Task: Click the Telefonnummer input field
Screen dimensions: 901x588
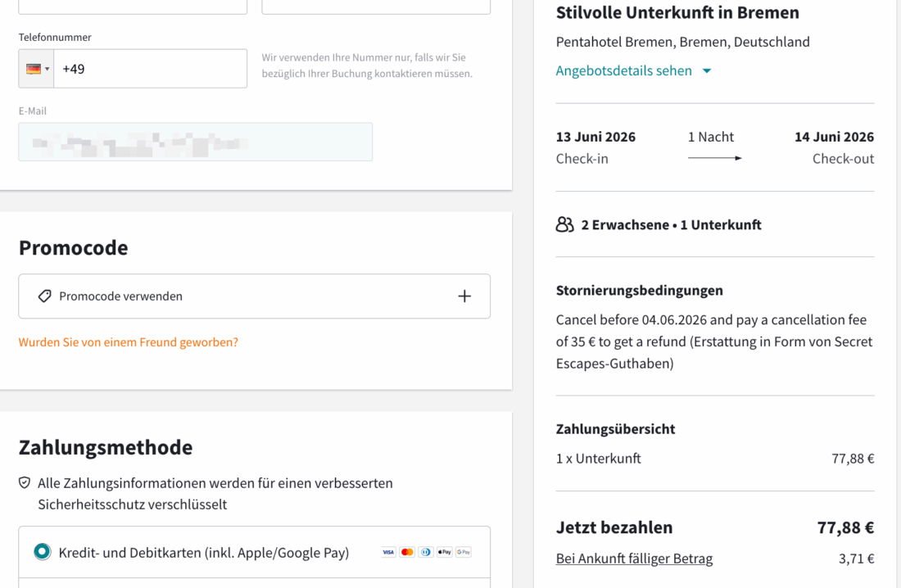Action: [x=150, y=69]
